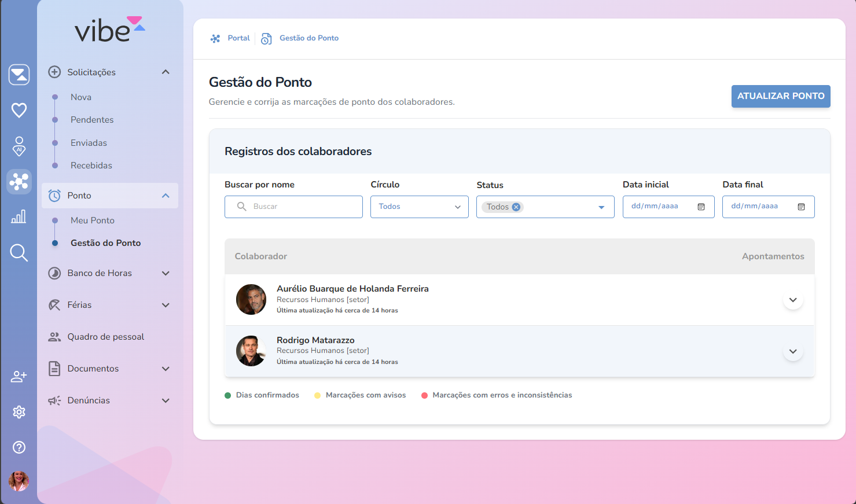Click the user profile avatar at bottom left
856x504 pixels.
(19, 481)
